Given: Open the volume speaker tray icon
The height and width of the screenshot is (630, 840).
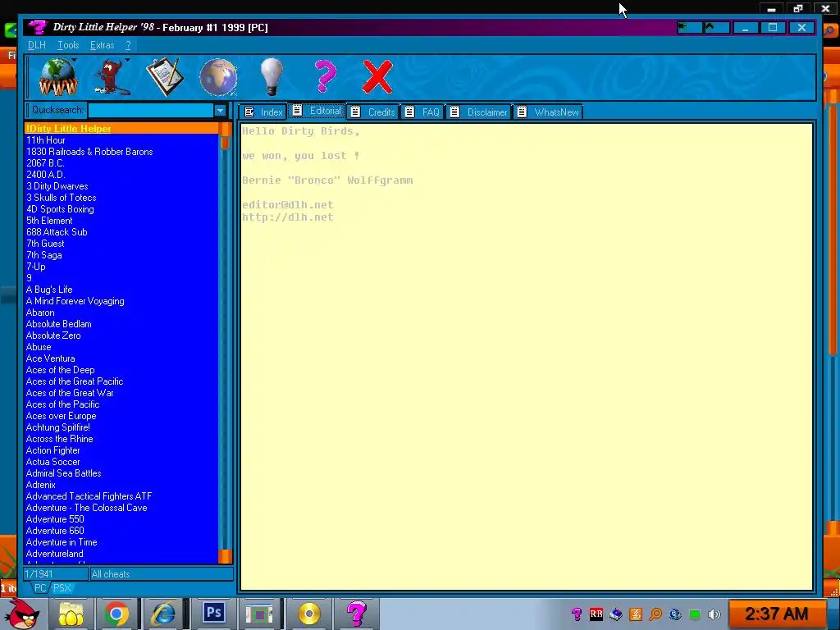Looking at the screenshot, I should tap(714, 614).
